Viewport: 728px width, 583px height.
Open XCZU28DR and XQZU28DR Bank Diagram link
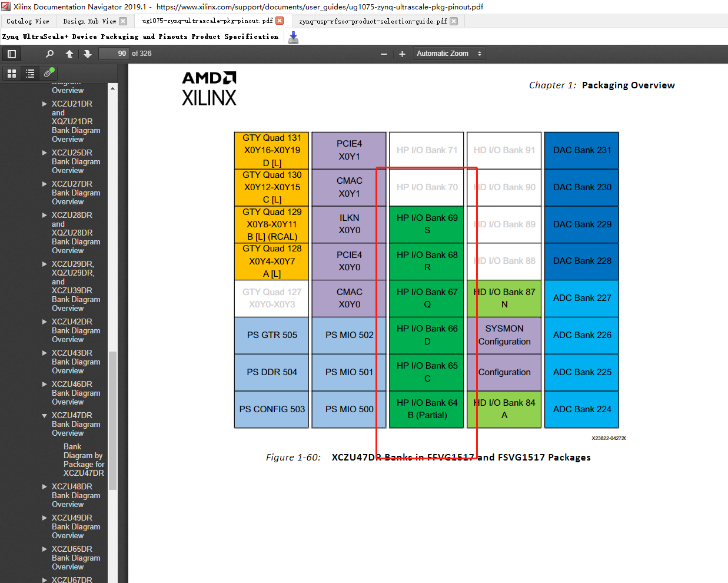point(76,233)
